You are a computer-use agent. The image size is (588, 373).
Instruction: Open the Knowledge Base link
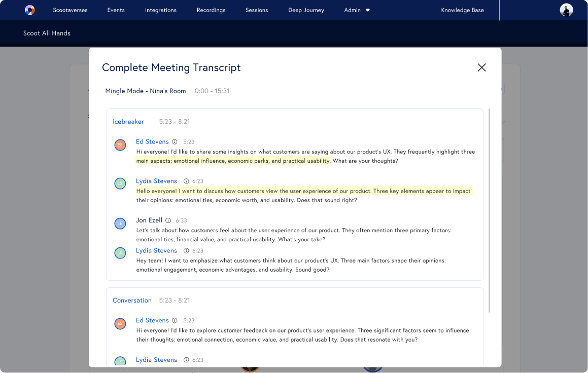coord(462,10)
